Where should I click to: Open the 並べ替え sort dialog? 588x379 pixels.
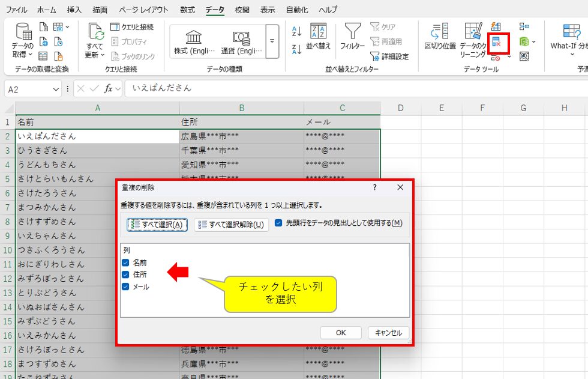click(318, 36)
